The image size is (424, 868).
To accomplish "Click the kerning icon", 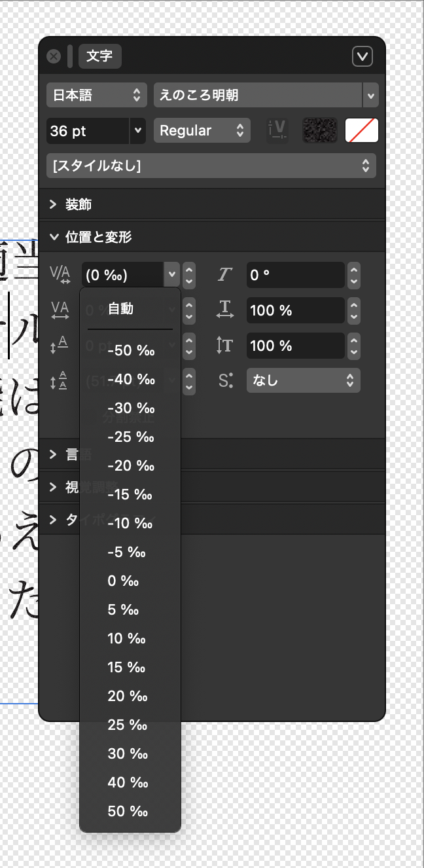I will 60,275.
